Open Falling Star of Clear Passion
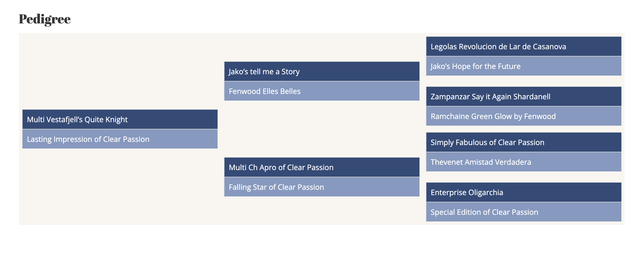Screen dimensions: 644x255 (x=322, y=187)
